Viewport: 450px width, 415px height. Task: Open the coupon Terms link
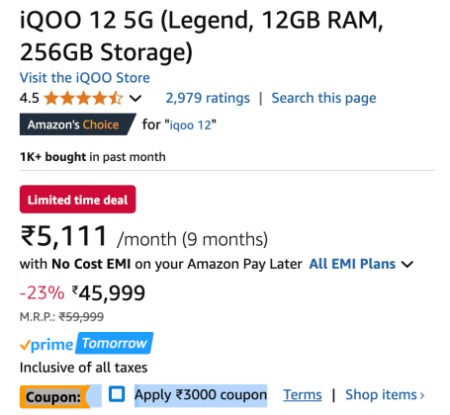point(302,395)
